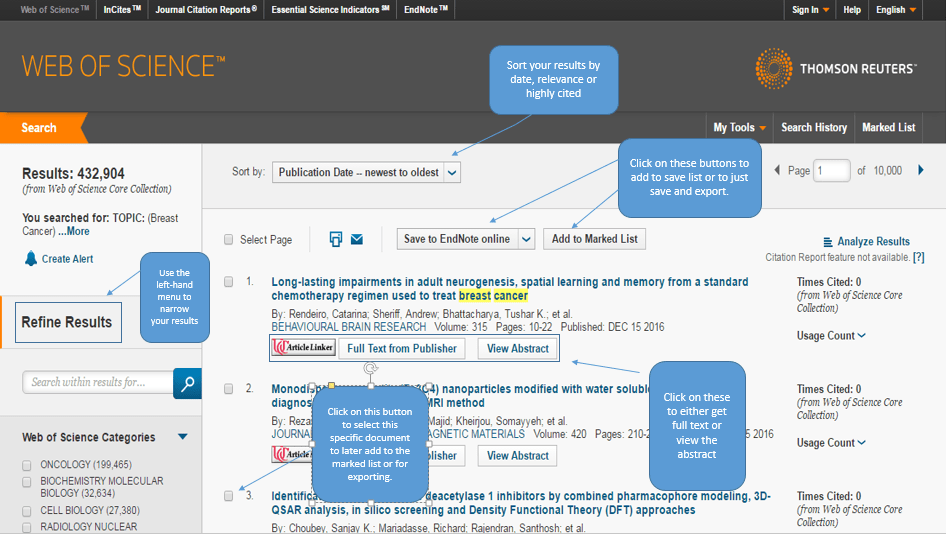View Abstract of result 2
Viewport: 946px width, 534px height.
coord(518,456)
